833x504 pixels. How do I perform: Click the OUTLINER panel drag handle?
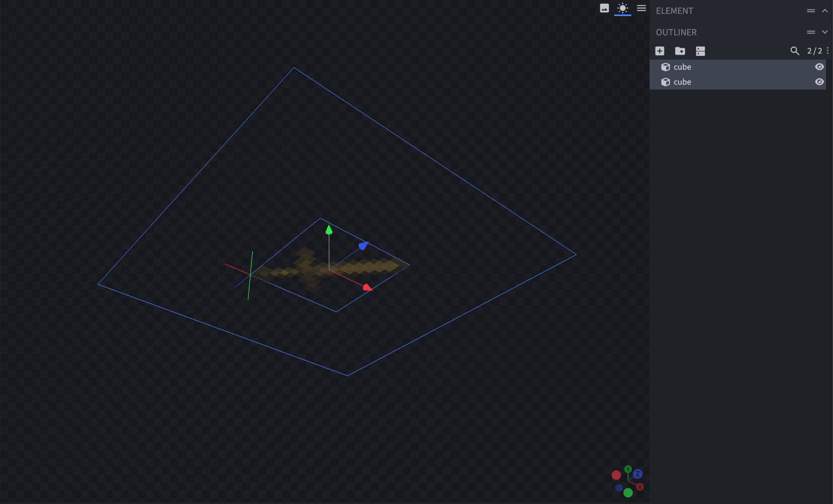tap(811, 32)
